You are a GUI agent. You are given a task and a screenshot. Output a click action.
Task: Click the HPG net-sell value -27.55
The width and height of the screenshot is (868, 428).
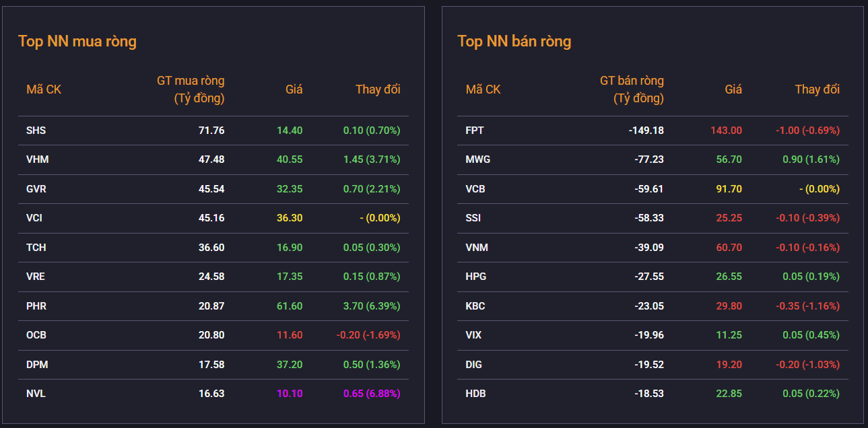649,277
